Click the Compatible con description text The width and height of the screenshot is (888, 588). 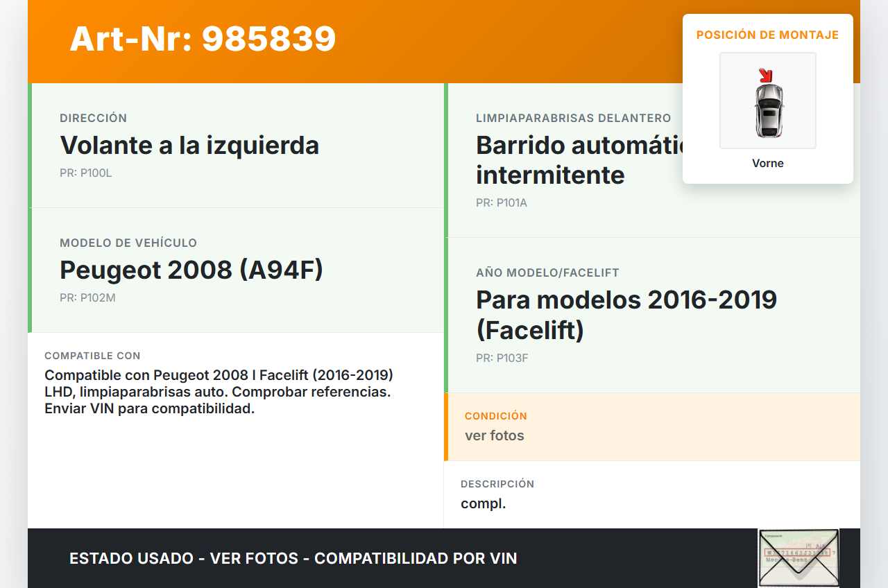[x=219, y=392]
